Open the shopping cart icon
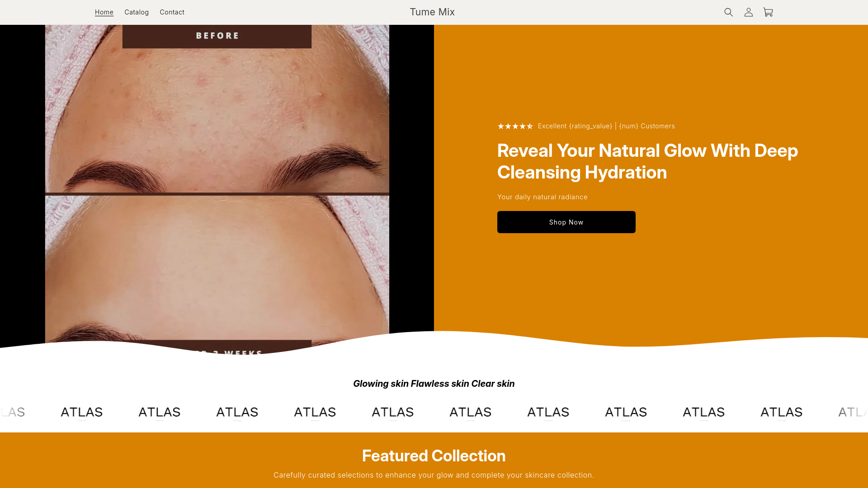Screen dimensions: 868x488 (x=768, y=12)
